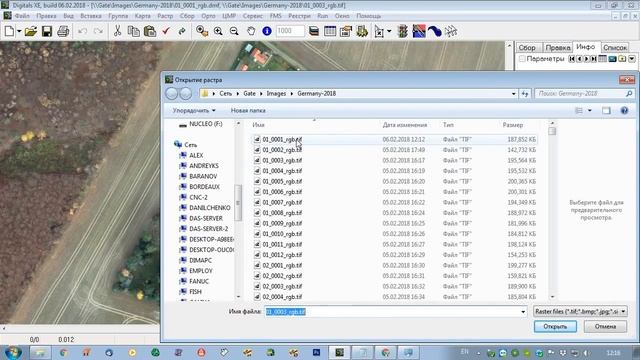Image resolution: width=640 pixels, height=360 pixels.
Task: Open dropdown arrow next to New icon
Action: (x=19, y=31)
